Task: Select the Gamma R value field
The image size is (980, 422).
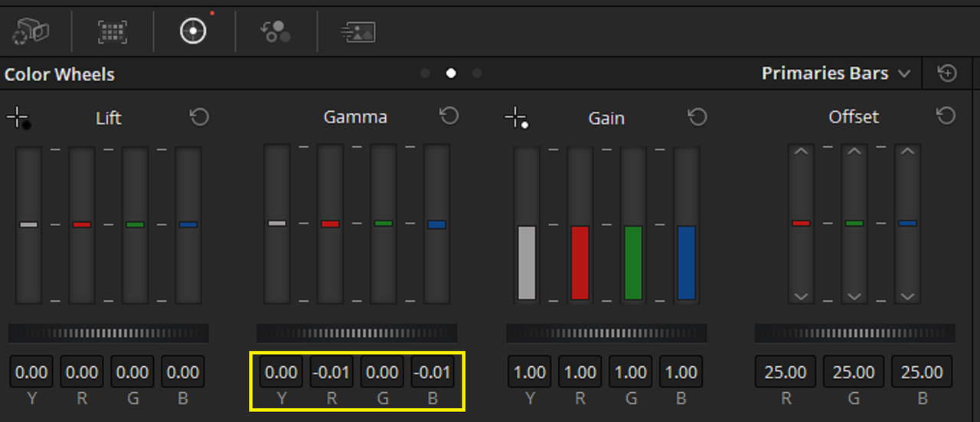Action: 332,372
